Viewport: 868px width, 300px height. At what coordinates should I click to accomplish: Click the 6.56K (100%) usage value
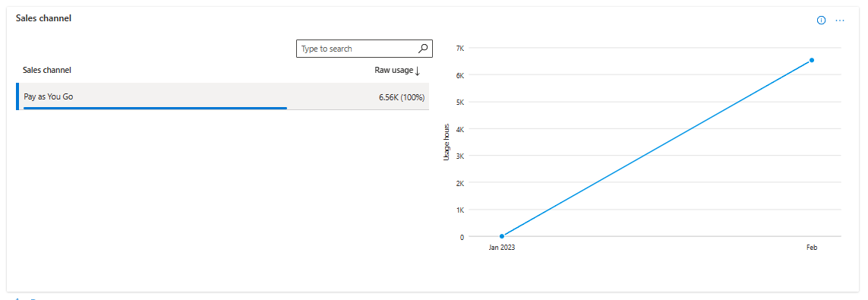(401, 97)
